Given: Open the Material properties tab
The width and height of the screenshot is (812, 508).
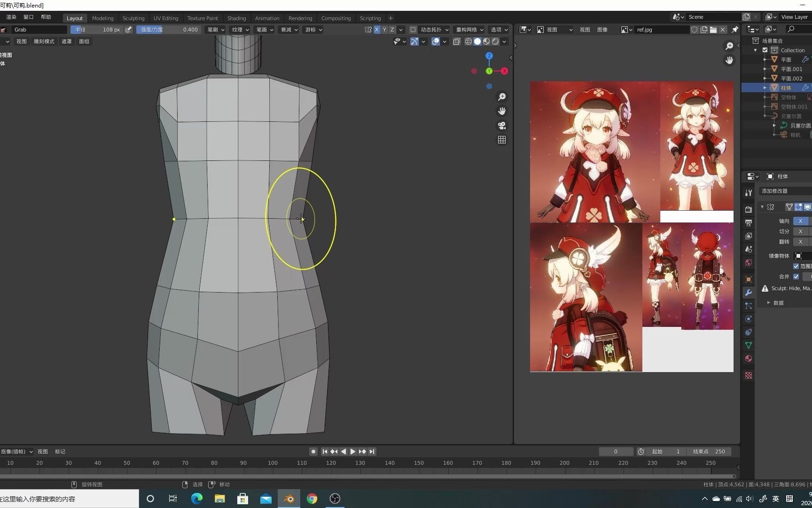Looking at the screenshot, I should 749,359.
